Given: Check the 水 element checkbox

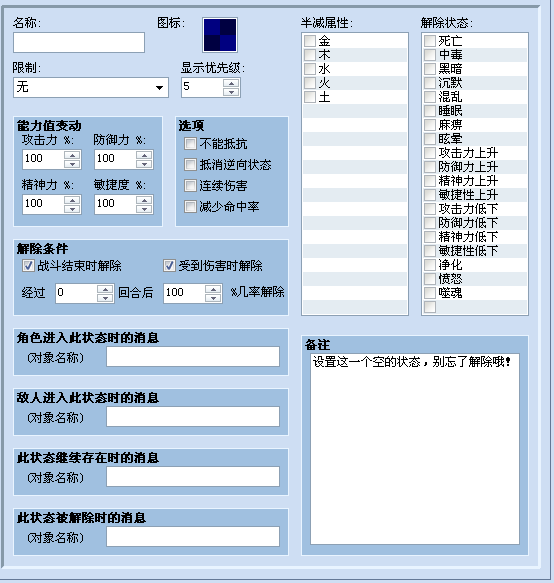Looking at the screenshot, I should 310,69.
